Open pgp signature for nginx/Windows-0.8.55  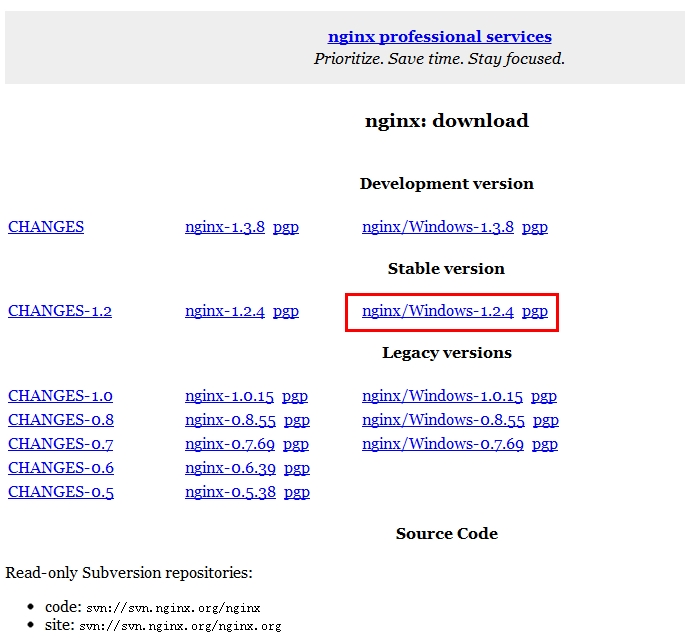click(x=546, y=421)
